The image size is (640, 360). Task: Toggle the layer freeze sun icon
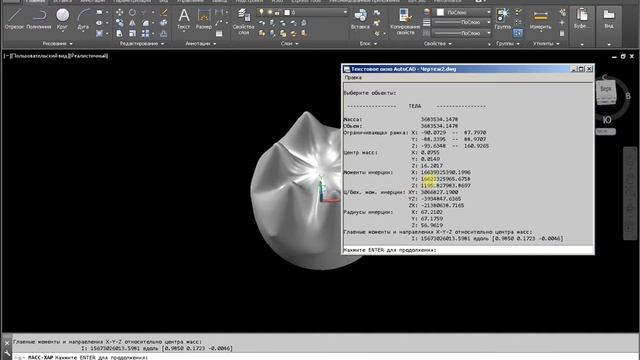(269, 13)
